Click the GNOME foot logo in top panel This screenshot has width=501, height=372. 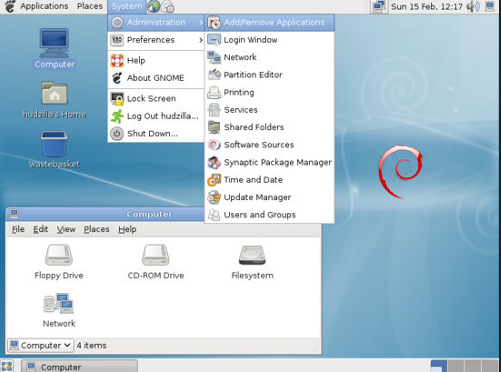pyautogui.click(x=10, y=6)
